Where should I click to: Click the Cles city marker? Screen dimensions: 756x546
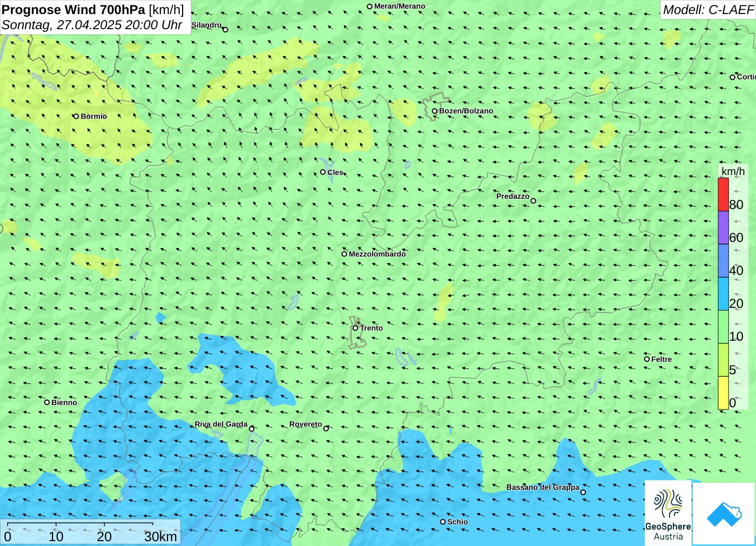coord(323,172)
